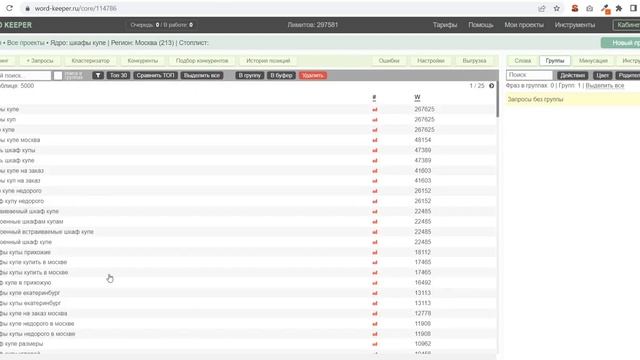640x360 pixels.
Task: Go to next table page arrow
Action: tap(491, 86)
